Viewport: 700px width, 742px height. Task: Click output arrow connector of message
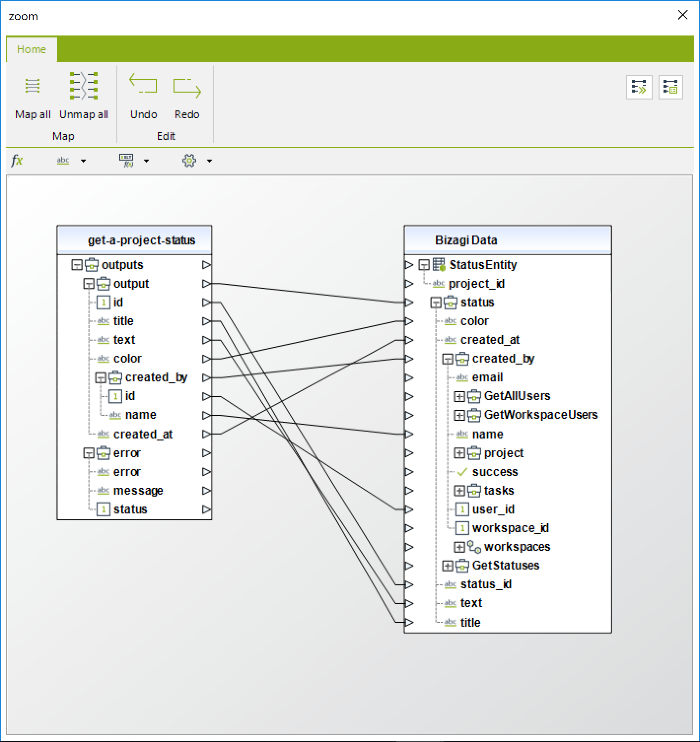click(x=207, y=491)
